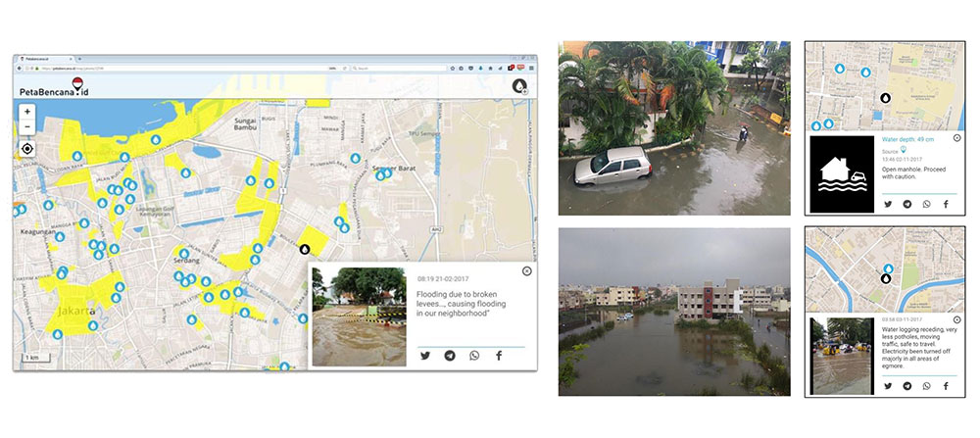The image size is (980, 438).
Task: Select the black highlighted flood marker in Jakarta
Action: (304, 250)
